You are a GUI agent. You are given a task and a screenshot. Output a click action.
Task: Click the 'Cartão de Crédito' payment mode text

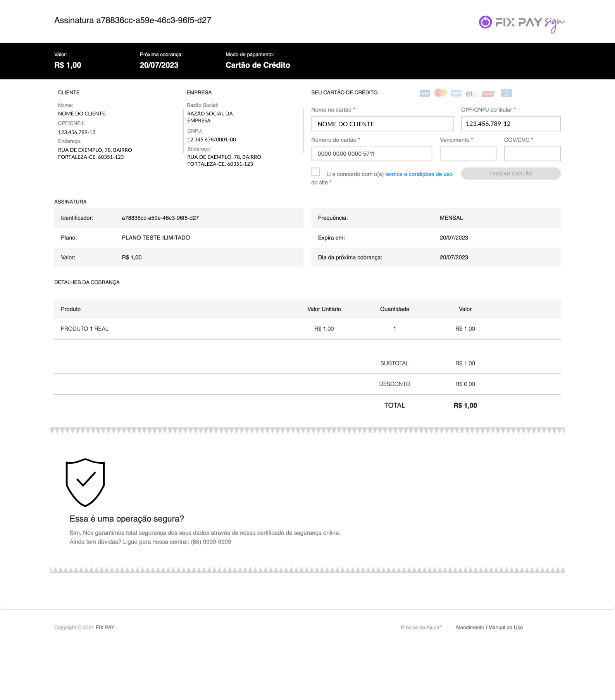coord(258,65)
